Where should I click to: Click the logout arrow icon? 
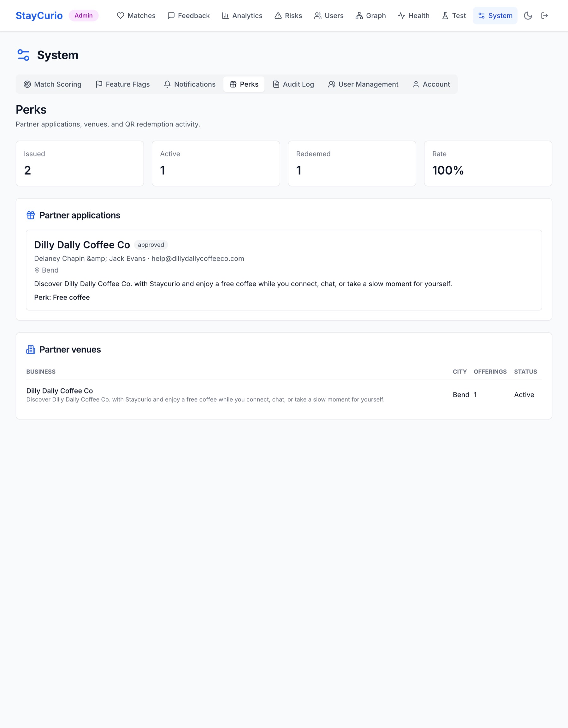point(544,16)
